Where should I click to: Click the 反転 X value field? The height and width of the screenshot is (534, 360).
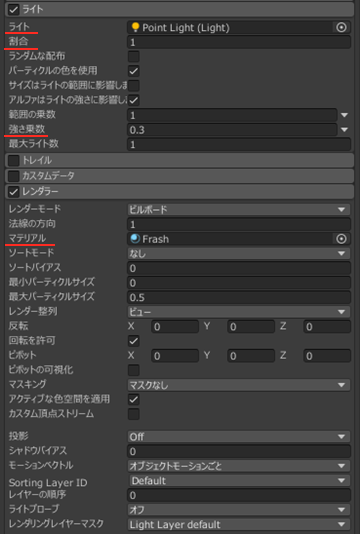pyautogui.click(x=175, y=327)
